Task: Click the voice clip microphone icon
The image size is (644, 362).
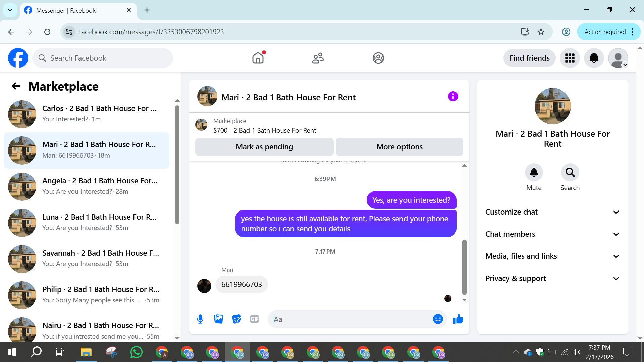Action: pyautogui.click(x=200, y=319)
